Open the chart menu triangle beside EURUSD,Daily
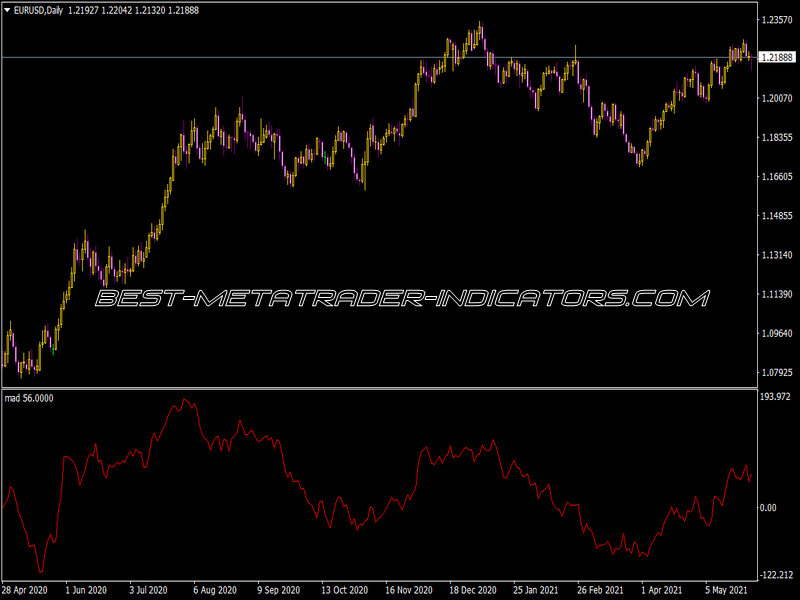 click(x=7, y=10)
